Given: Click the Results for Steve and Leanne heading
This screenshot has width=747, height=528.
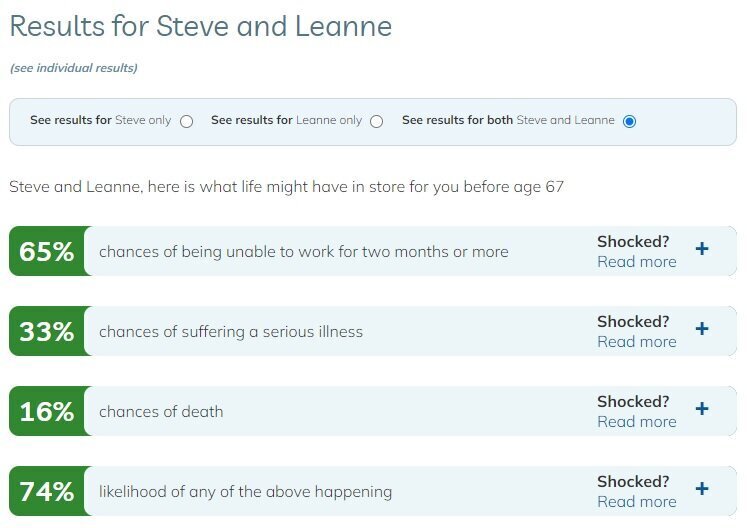Looking at the screenshot, I should [200, 26].
